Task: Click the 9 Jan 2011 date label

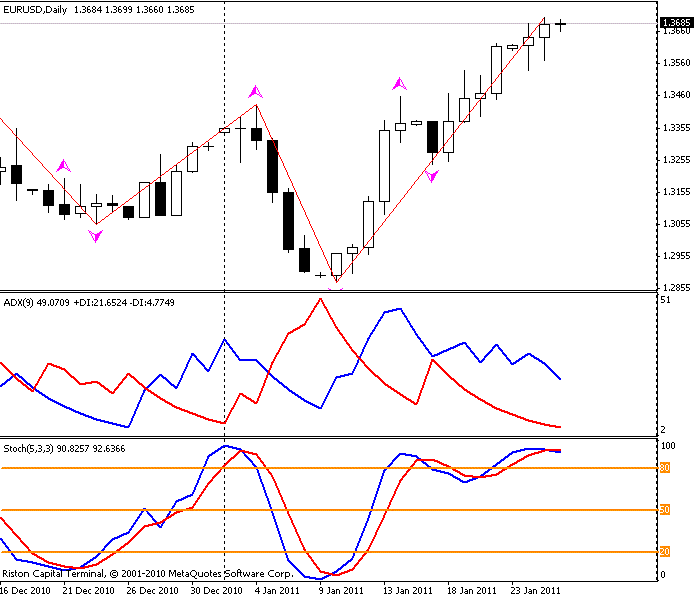Action: coord(341,591)
